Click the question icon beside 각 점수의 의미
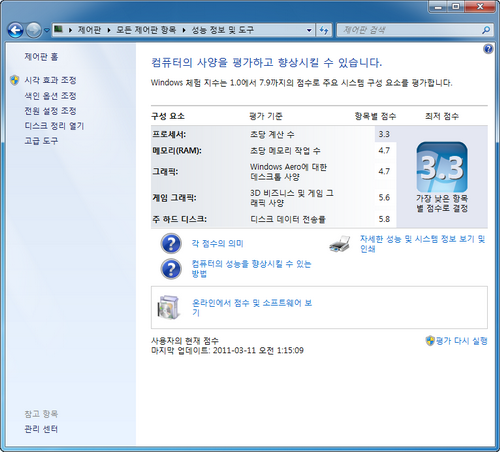This screenshot has height=452, width=500. 171,244
